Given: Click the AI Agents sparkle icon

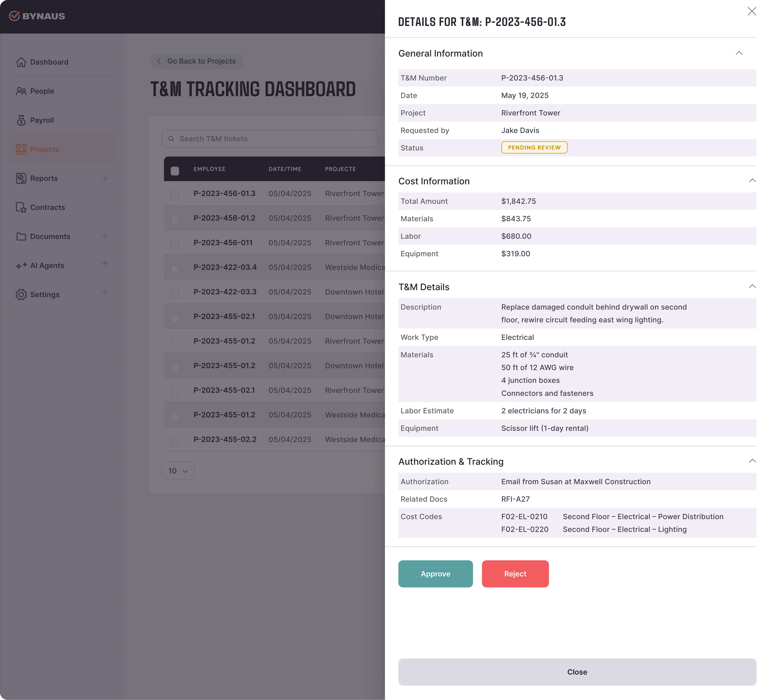Looking at the screenshot, I should [21, 266].
